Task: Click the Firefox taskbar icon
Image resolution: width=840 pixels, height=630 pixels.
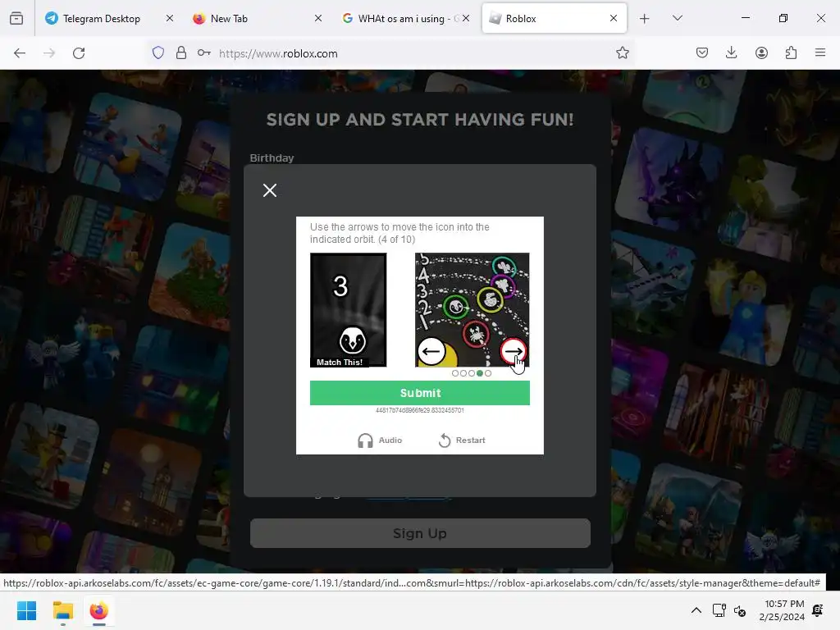Action: pos(98,610)
